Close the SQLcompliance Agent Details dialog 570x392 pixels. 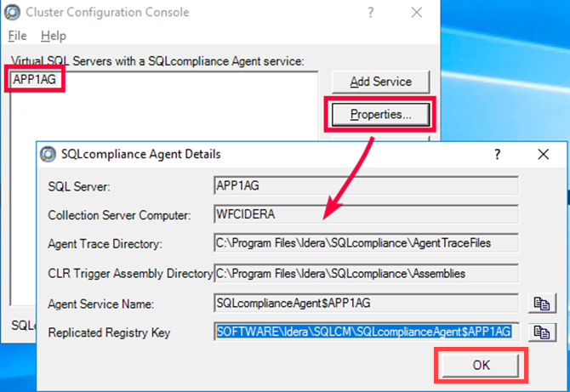[544, 154]
